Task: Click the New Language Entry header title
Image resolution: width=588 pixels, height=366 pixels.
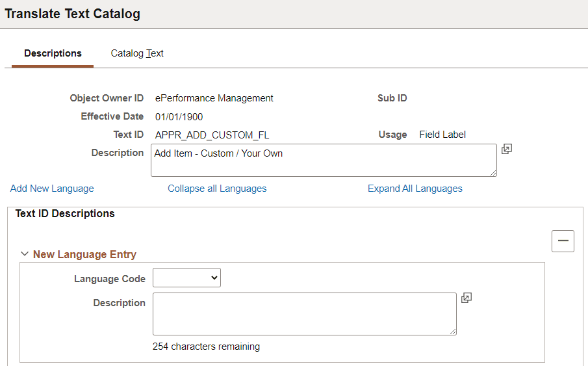Action: point(84,254)
